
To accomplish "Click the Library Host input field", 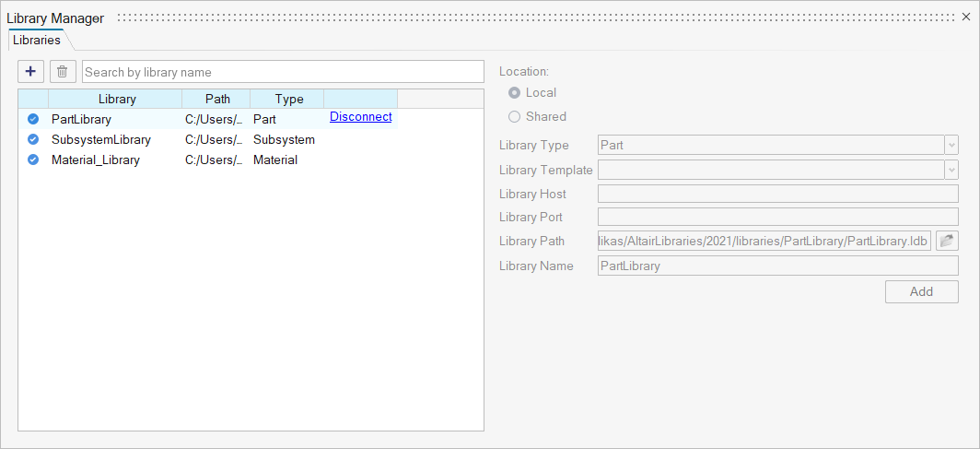I will point(777,194).
